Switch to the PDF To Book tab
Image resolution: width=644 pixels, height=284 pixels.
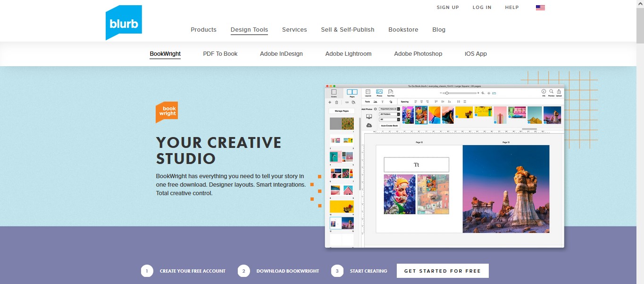220,54
